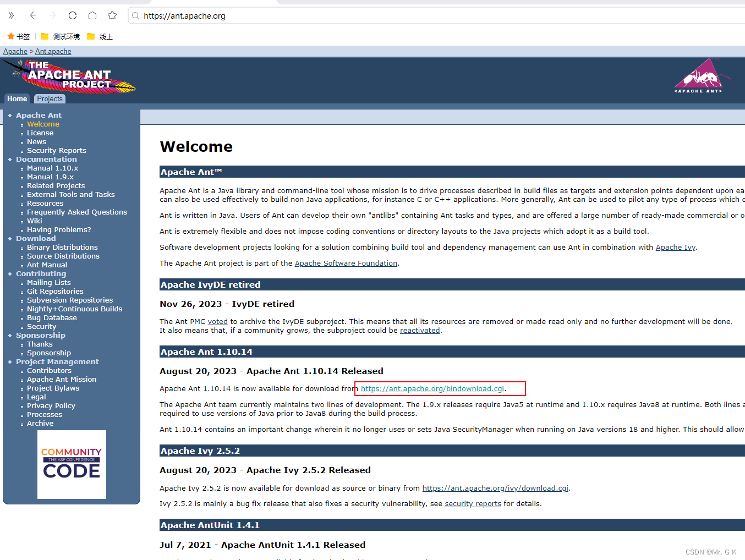Screen dimensions: 745x560
Task: Bookmark this page with the star icon
Action: pos(112,15)
